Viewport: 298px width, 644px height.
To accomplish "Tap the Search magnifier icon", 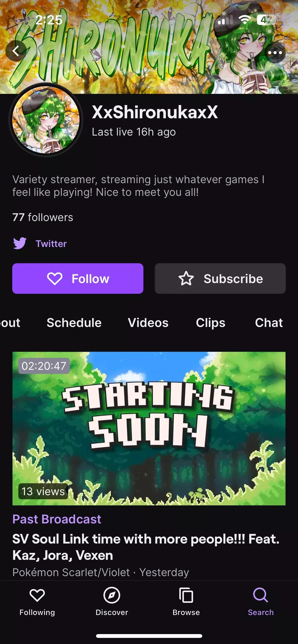I will click(x=261, y=595).
